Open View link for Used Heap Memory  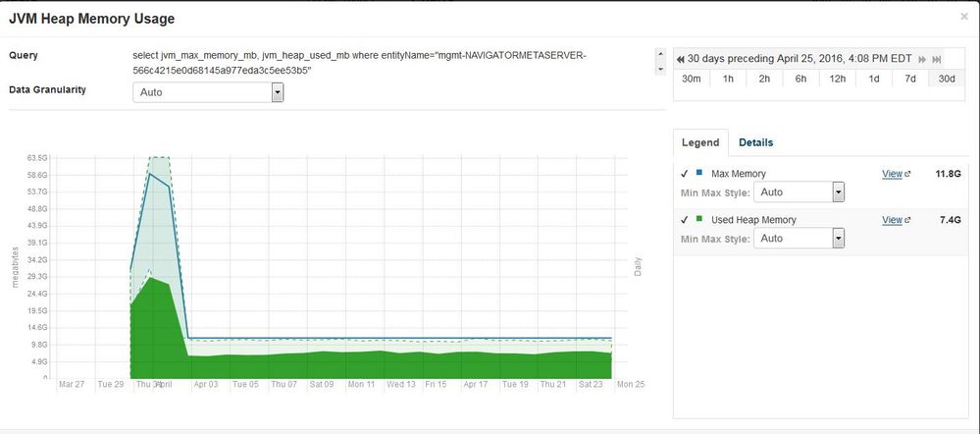pos(892,220)
